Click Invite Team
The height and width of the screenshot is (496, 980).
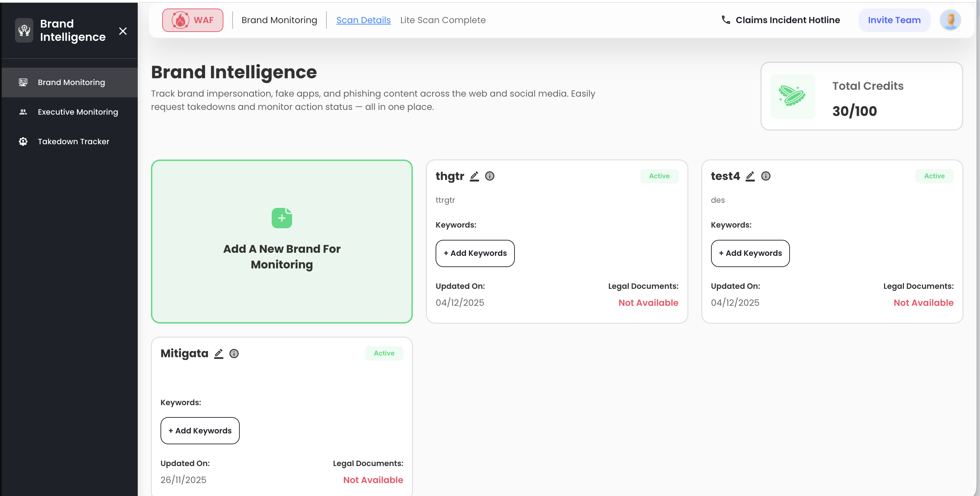point(894,20)
